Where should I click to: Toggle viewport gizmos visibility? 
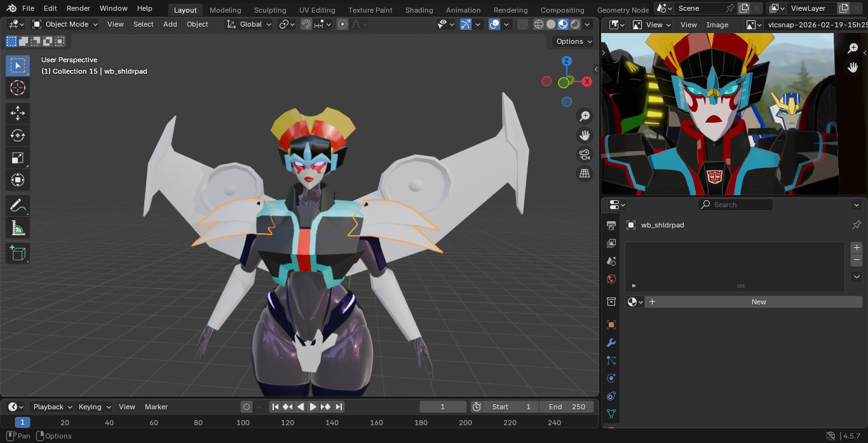pyautogui.click(x=466, y=24)
